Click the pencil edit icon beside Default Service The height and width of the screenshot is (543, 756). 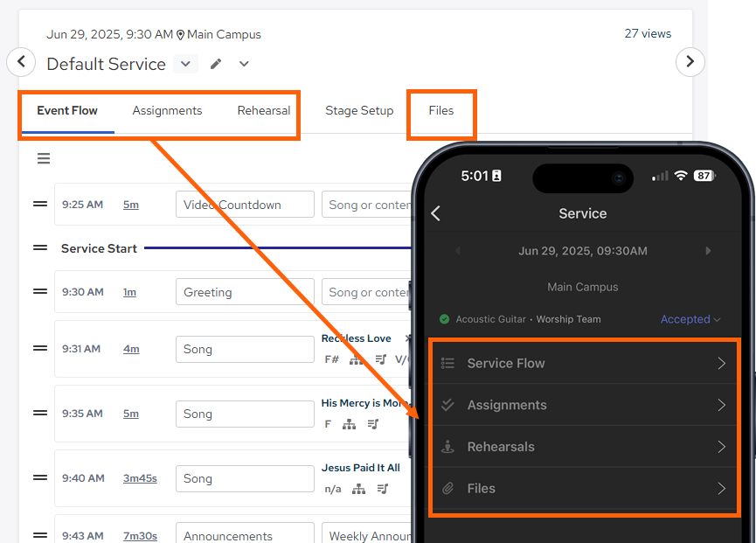215,64
